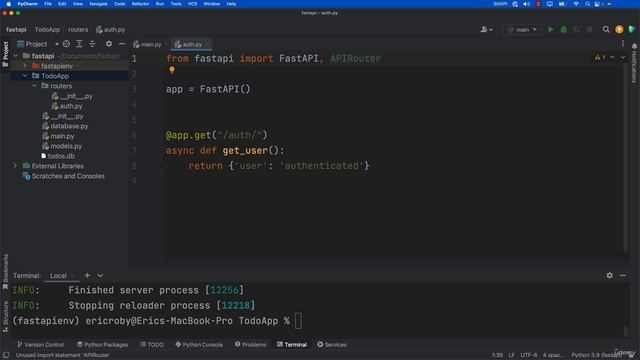
Task: Click the terminal scrollbar
Action: coord(625,330)
